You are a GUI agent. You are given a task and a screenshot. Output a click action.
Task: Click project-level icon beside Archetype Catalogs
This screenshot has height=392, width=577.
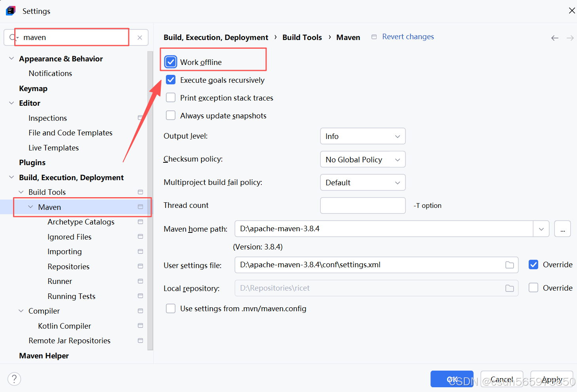coord(140,222)
